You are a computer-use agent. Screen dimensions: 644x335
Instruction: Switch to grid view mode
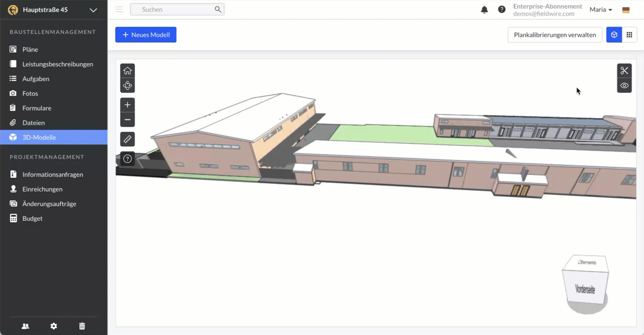coord(629,35)
